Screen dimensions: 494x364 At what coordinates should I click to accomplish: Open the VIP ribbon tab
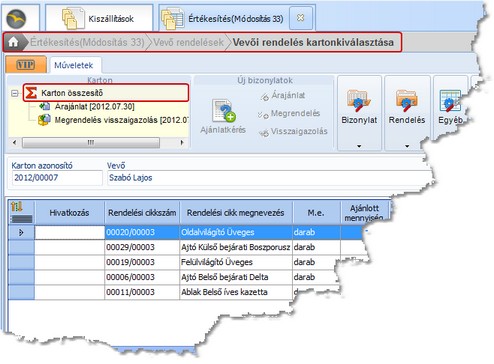[26, 64]
